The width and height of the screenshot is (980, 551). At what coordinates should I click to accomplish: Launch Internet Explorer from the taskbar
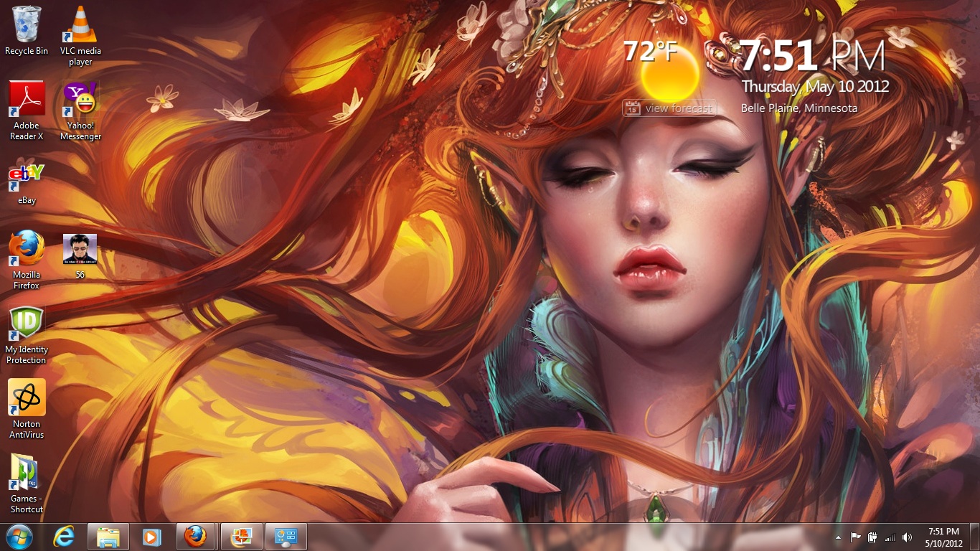pyautogui.click(x=64, y=537)
